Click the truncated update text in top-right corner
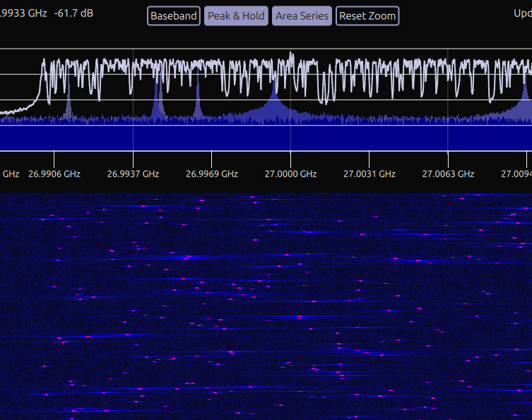Screen dimensions: 532x420 pos(522,13)
